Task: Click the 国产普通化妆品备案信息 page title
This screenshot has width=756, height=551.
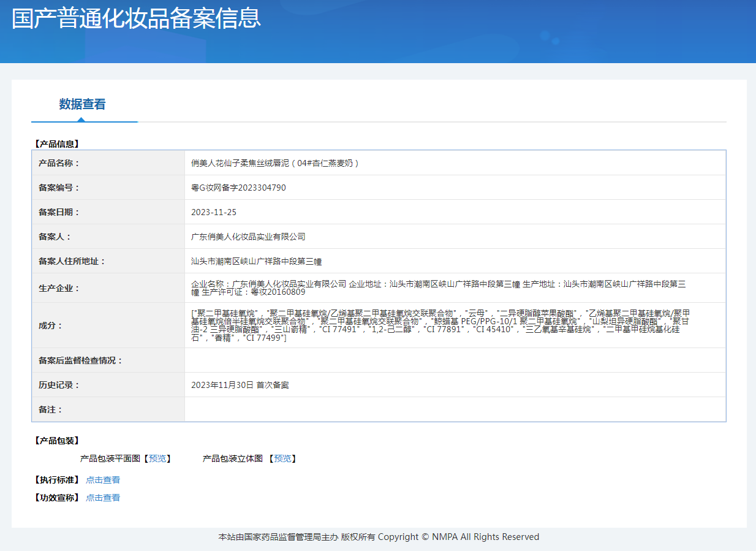Action: click(136, 18)
